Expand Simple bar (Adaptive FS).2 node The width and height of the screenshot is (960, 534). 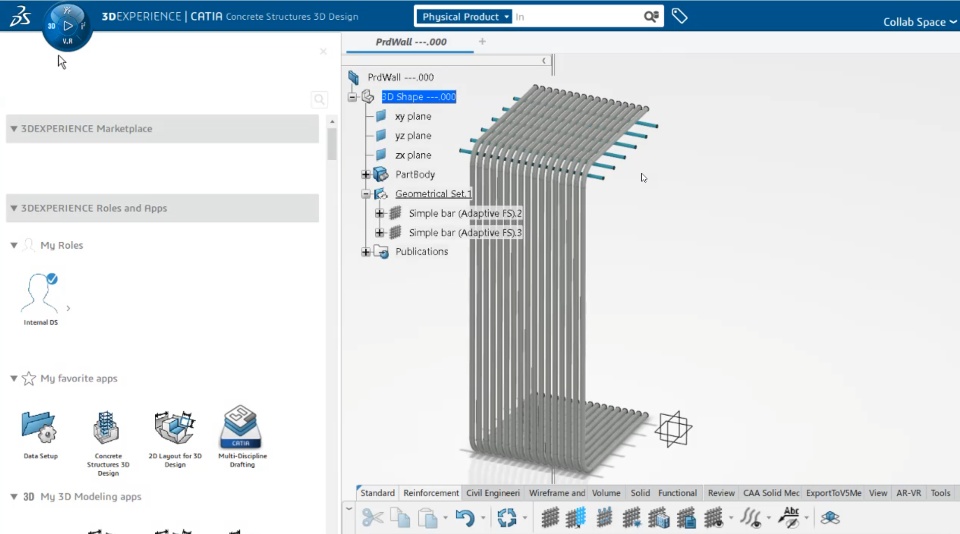click(x=379, y=214)
